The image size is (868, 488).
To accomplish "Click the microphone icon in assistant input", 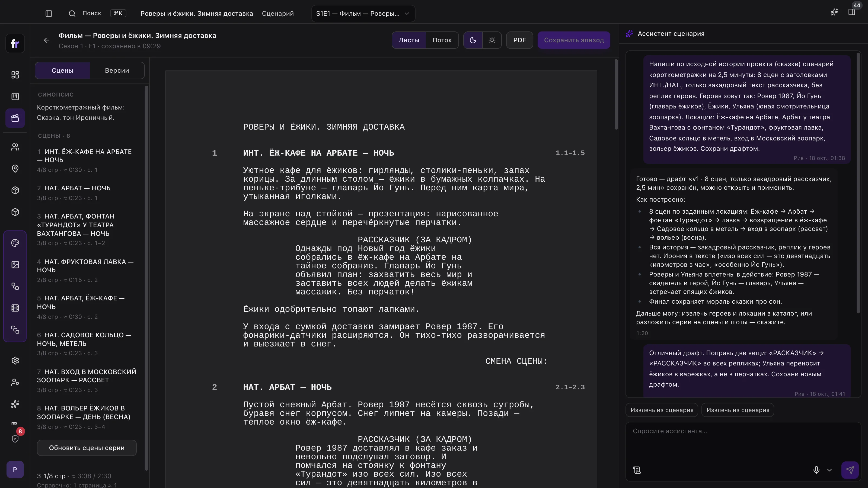I will [816, 470].
